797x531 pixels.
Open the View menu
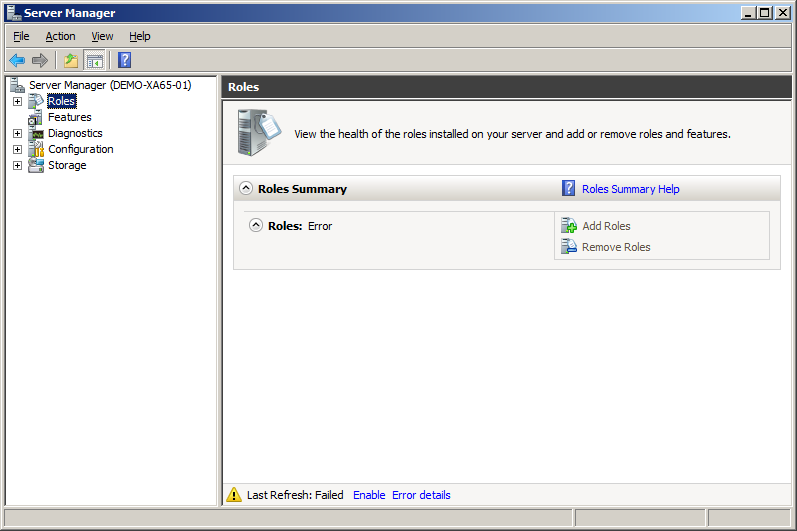[102, 36]
